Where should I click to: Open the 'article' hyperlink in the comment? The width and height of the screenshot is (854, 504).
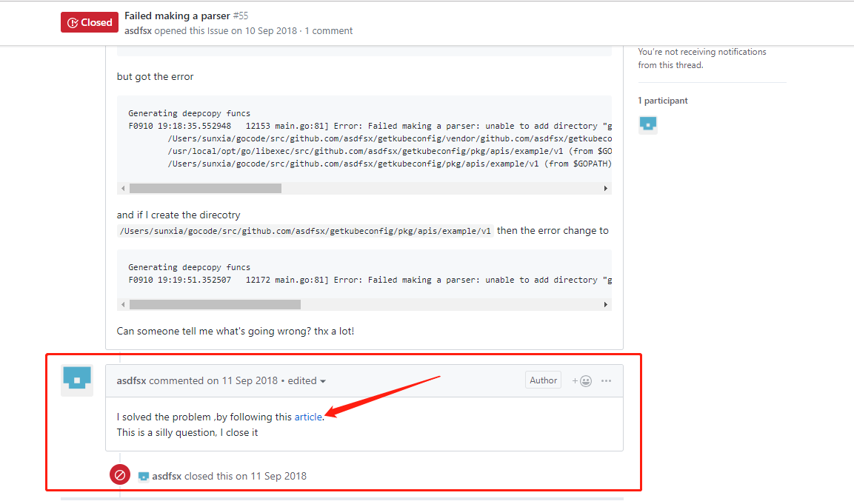click(x=308, y=417)
